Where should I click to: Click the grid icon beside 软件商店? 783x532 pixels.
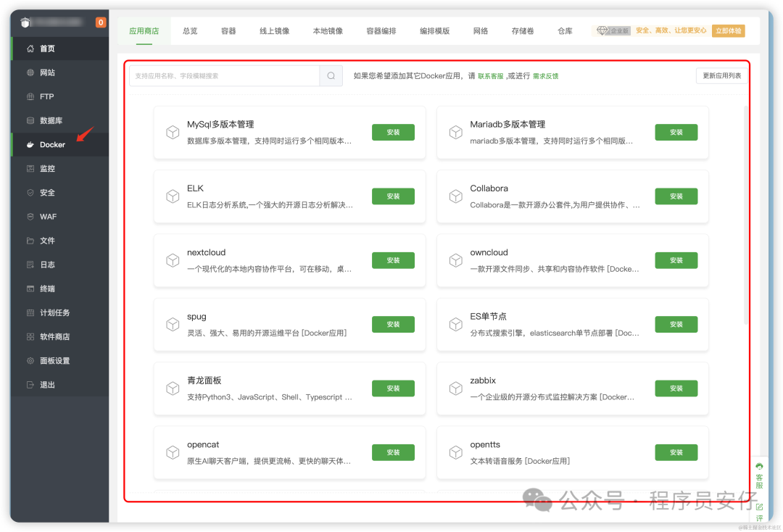coord(30,337)
